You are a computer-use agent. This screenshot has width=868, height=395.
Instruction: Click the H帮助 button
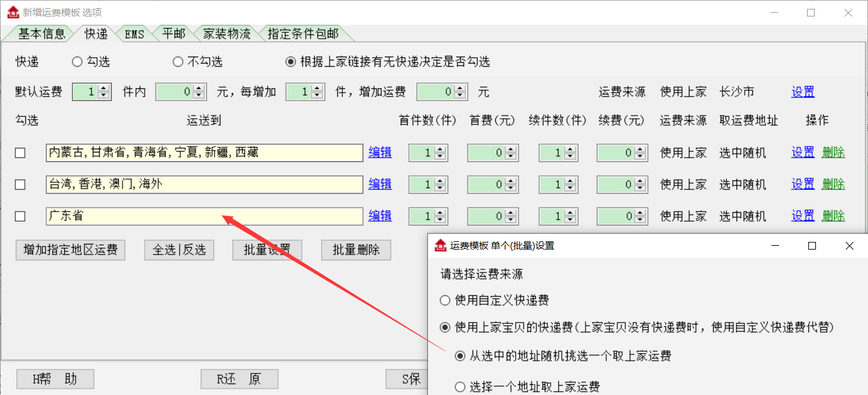pos(55,379)
